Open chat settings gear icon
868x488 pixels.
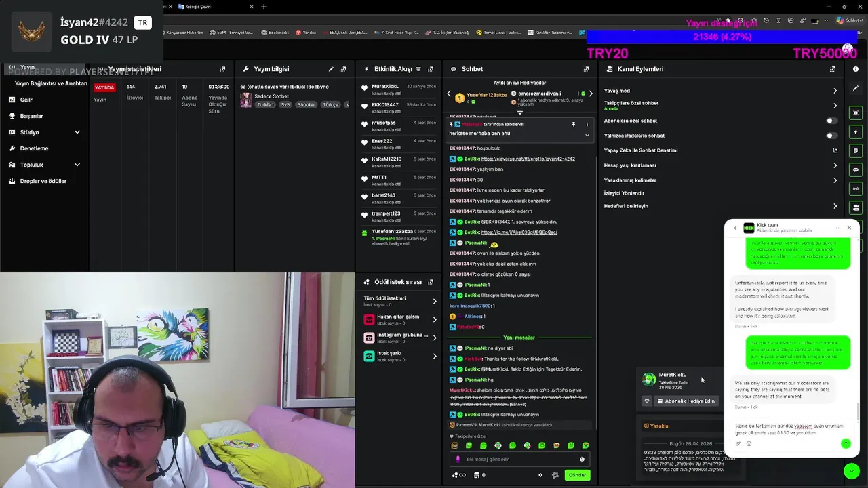(x=540, y=475)
